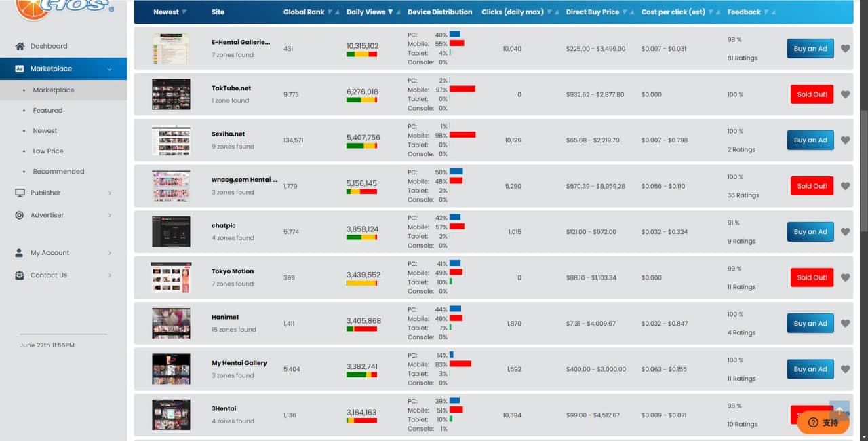The image size is (868, 441).
Task: Click the Ad icon beside the Marketplace heading
Action: point(20,69)
